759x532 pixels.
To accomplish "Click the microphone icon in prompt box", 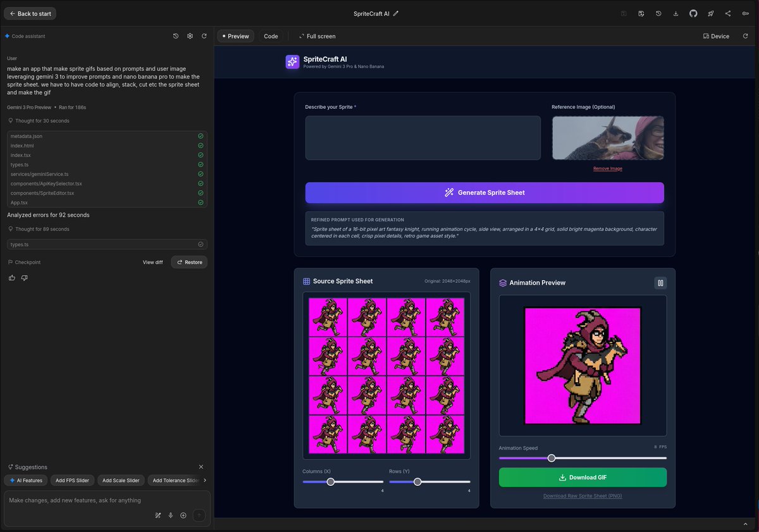I will point(171,516).
